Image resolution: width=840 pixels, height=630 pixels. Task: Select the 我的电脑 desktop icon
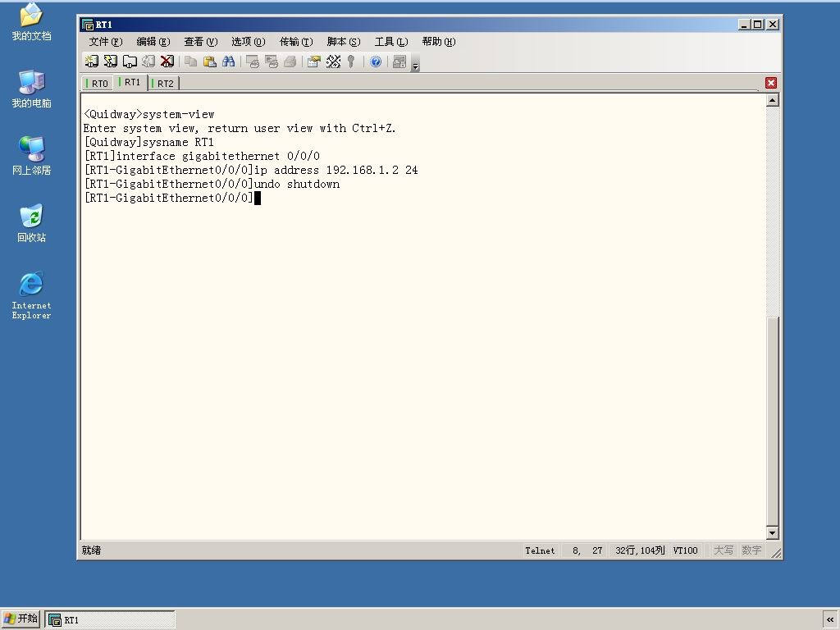click(31, 89)
